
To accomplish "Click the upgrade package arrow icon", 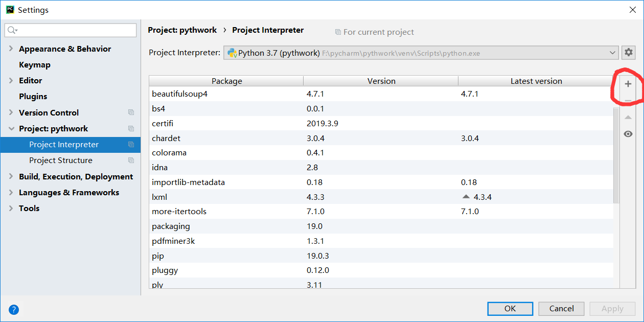I will [x=628, y=118].
